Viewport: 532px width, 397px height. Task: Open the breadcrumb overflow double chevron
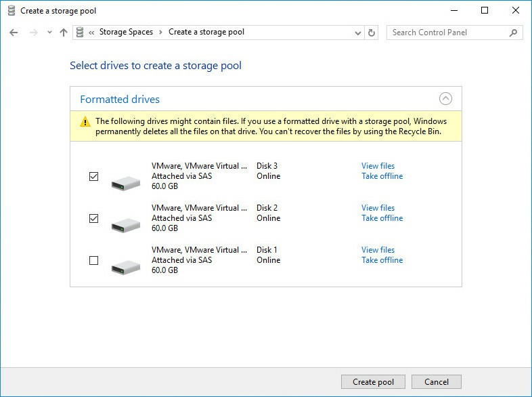click(91, 33)
